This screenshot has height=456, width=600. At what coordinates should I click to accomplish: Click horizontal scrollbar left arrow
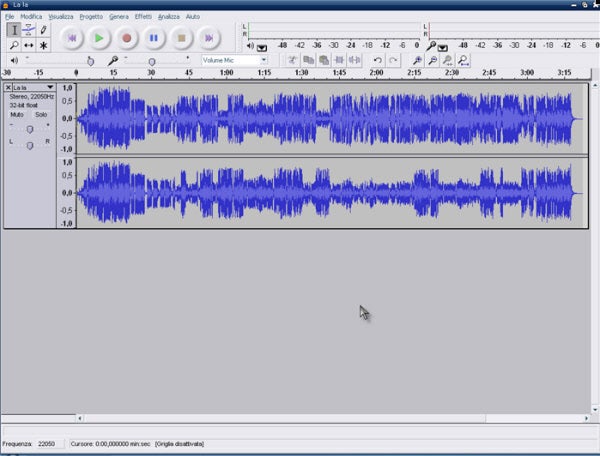80,418
